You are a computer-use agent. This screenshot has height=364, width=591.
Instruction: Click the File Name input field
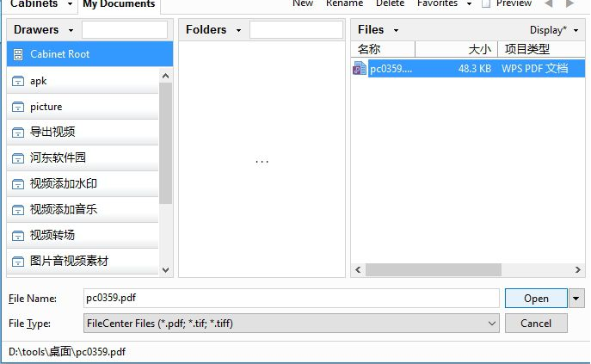tap(292, 298)
